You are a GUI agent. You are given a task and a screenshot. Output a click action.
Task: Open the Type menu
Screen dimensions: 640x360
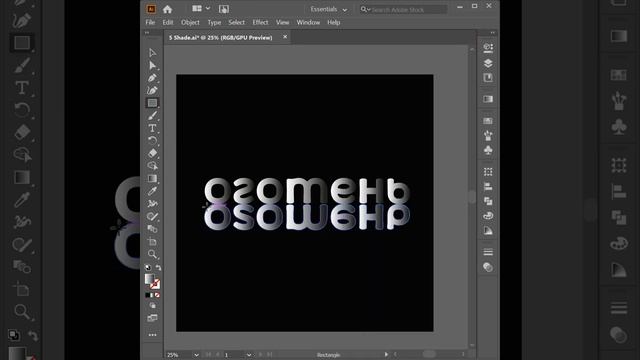(214, 22)
